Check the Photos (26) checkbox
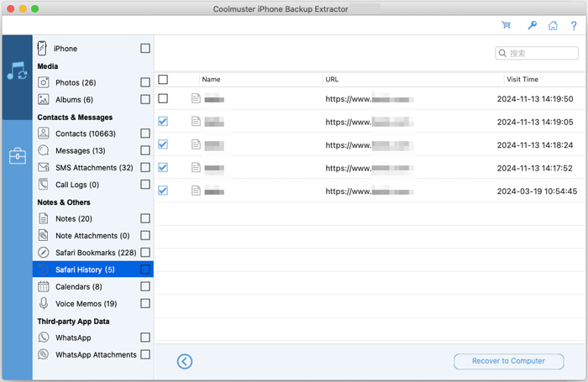The width and height of the screenshot is (588, 382). point(145,82)
